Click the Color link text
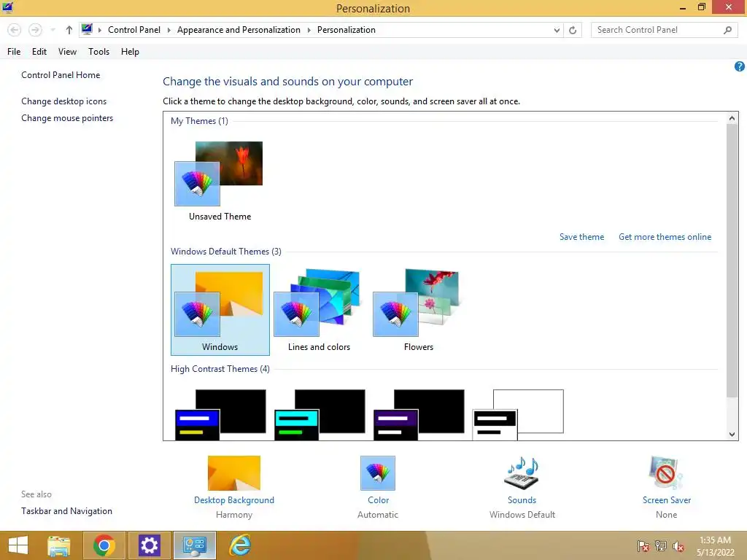 click(379, 500)
